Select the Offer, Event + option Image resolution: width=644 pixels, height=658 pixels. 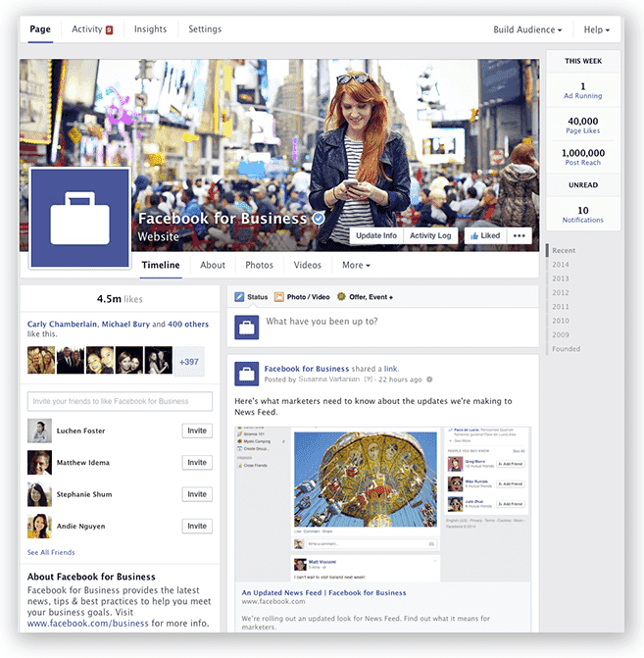pyautogui.click(x=365, y=297)
